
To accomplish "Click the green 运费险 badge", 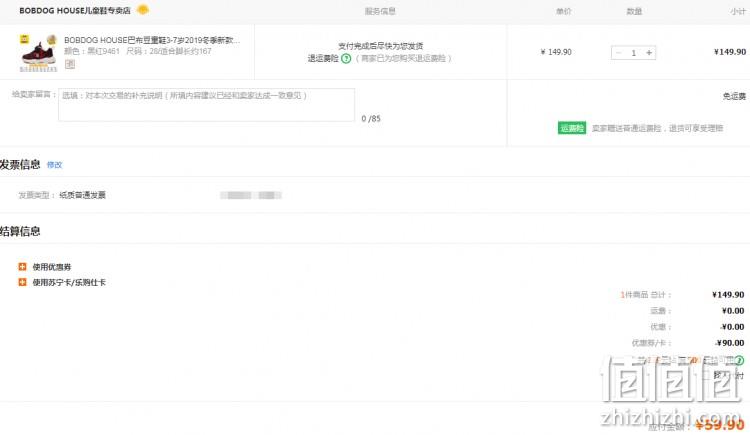I will click(572, 128).
